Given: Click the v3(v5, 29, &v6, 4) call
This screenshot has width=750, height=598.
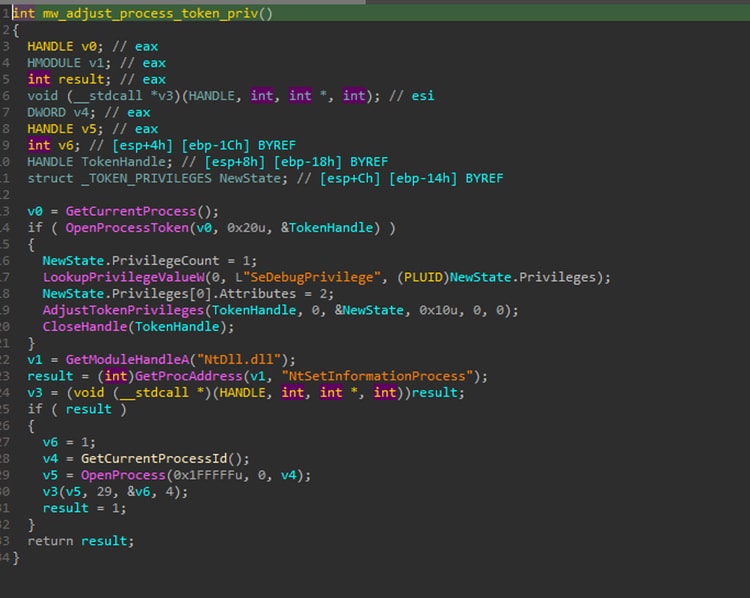Looking at the screenshot, I should [x=115, y=492].
